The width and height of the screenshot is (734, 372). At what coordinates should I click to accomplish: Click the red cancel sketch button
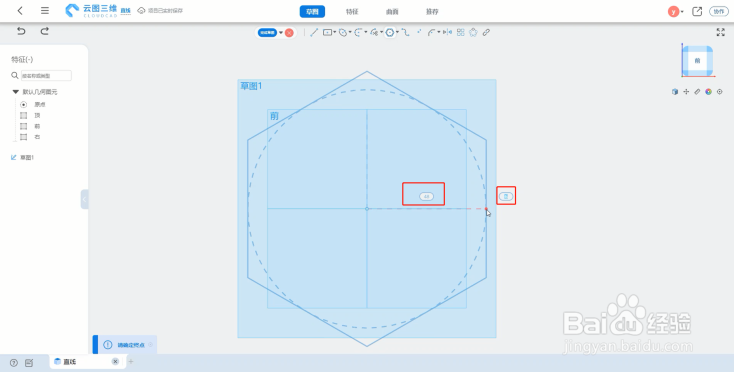coord(289,33)
